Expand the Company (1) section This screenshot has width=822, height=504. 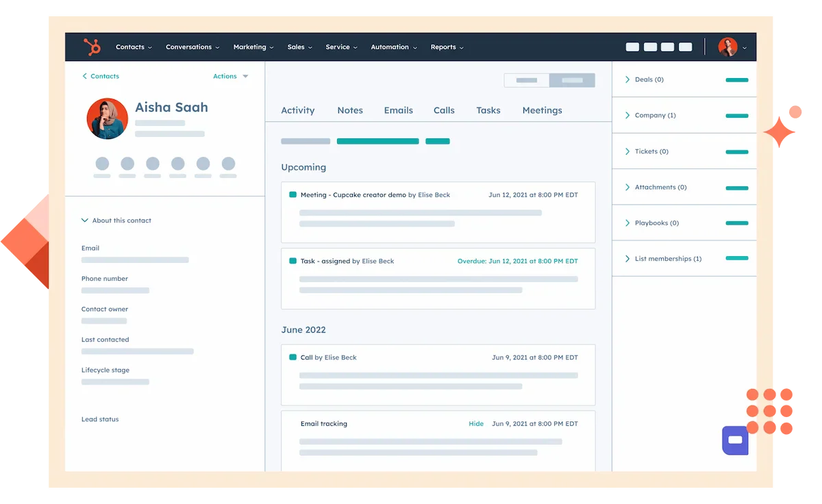651,115
